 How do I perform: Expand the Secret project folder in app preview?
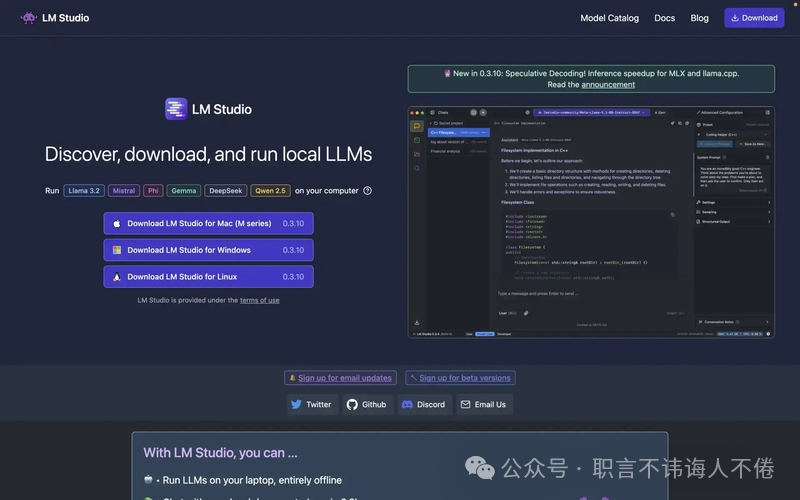pos(446,123)
